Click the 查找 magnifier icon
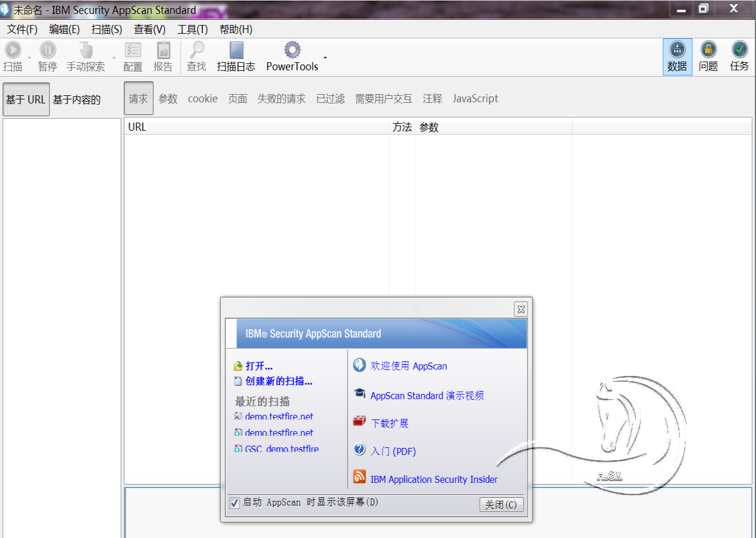The image size is (756, 538). click(197, 50)
